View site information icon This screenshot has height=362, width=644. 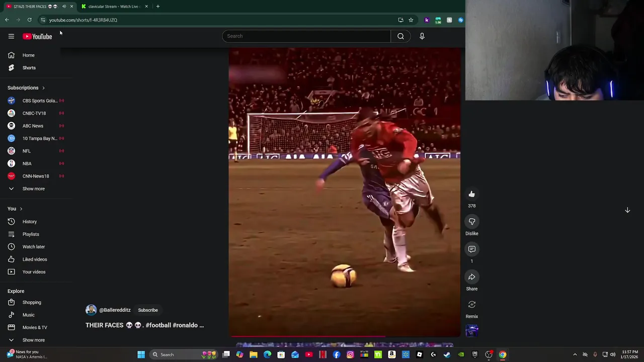pos(43,20)
